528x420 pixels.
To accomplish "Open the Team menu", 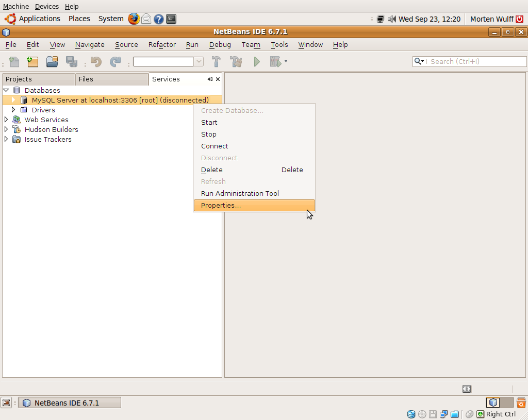I will pos(251,44).
